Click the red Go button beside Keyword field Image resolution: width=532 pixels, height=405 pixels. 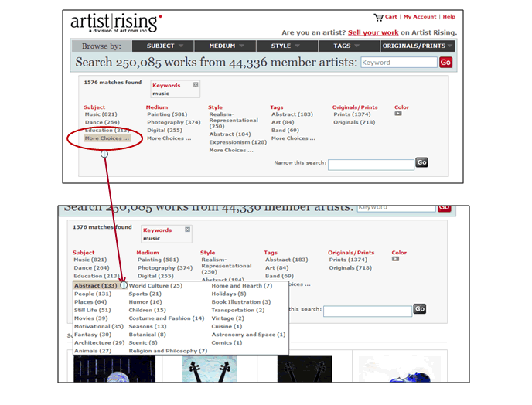tap(445, 63)
